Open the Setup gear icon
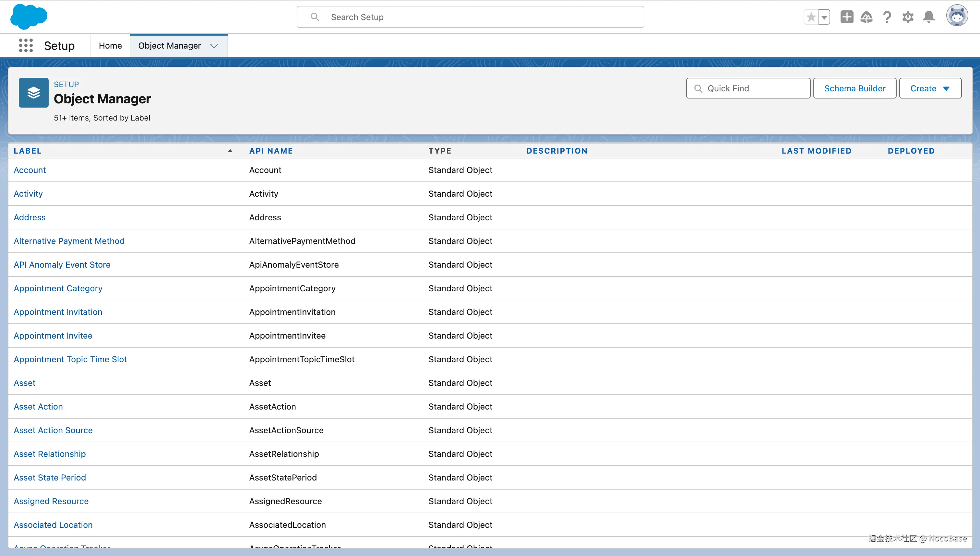The width and height of the screenshot is (980, 556). (908, 17)
